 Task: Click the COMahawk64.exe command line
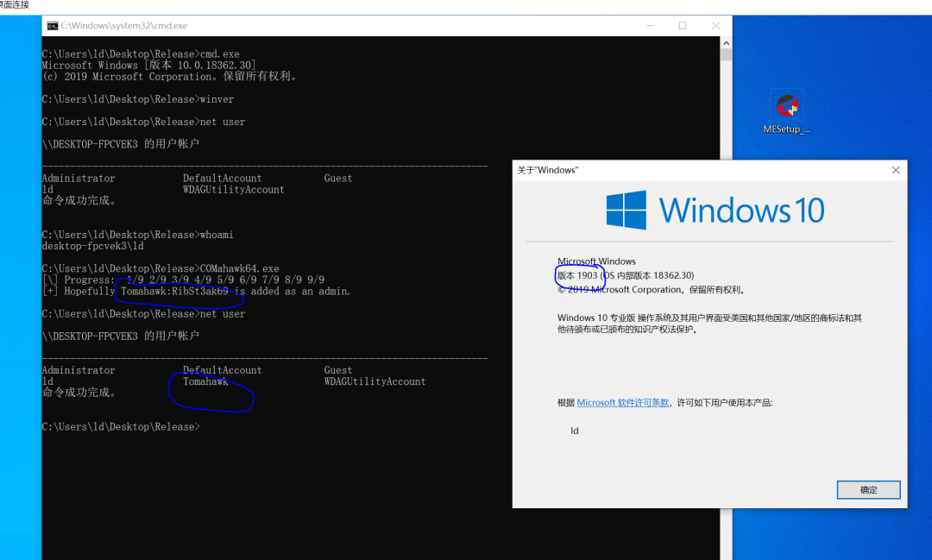coord(161,268)
